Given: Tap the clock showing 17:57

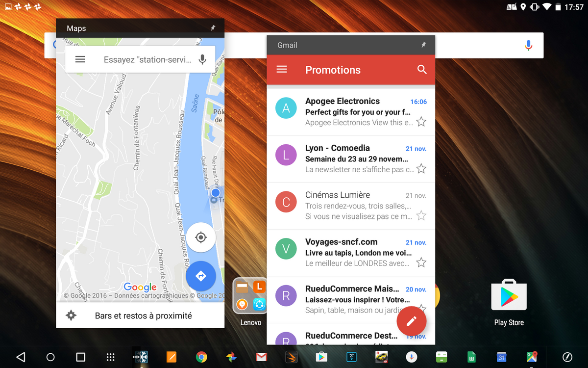Looking at the screenshot, I should (x=574, y=7).
